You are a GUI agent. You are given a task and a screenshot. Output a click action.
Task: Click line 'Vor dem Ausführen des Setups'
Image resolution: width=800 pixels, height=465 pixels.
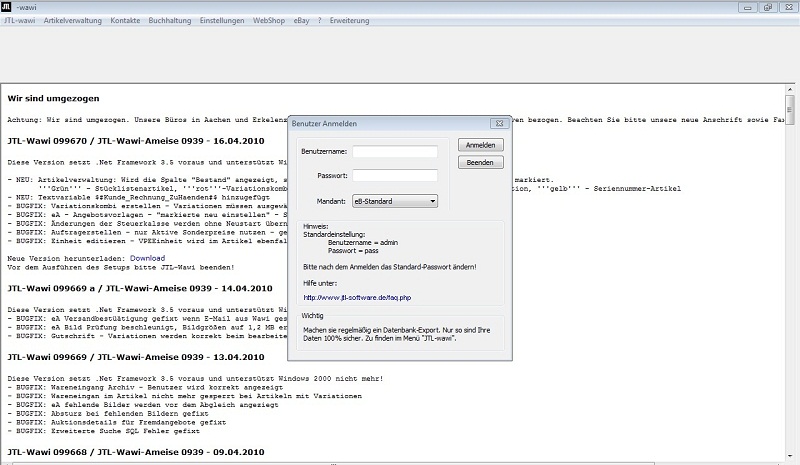point(121,267)
